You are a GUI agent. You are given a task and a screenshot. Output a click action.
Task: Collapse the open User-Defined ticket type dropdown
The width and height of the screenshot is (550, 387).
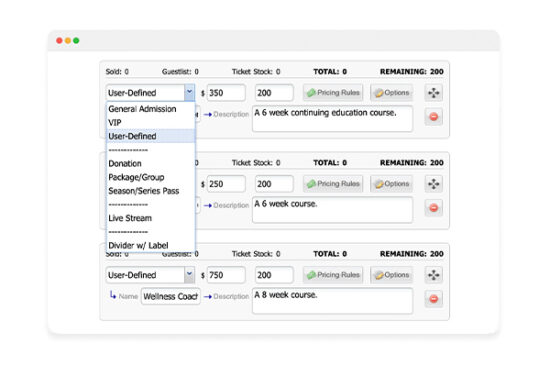189,93
